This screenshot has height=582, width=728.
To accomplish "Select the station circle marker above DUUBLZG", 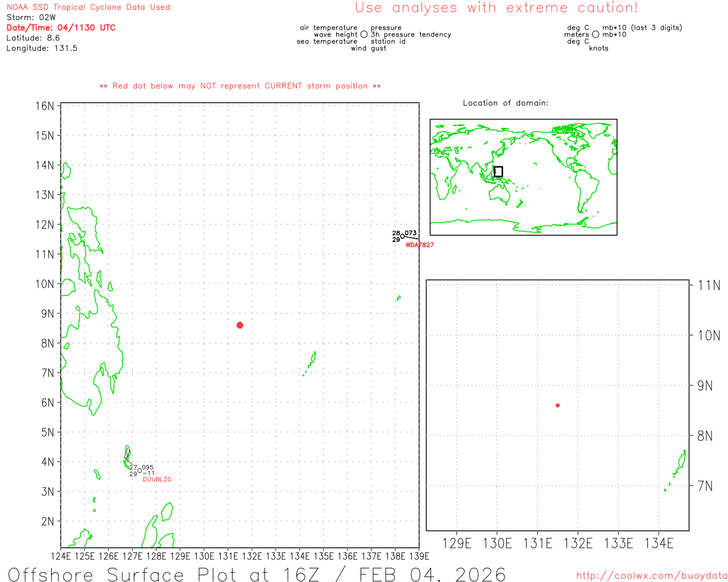I will (x=139, y=471).
